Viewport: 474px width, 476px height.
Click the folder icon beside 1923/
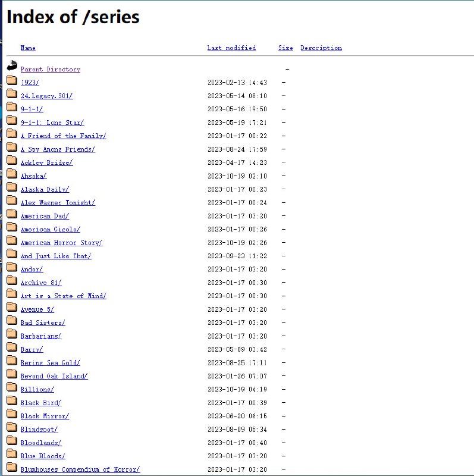pos(12,80)
